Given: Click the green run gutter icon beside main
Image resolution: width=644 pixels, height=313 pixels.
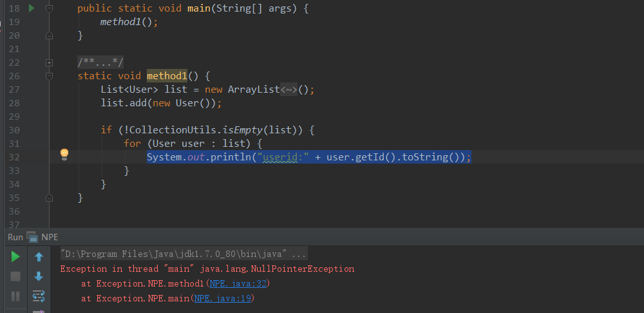Looking at the screenshot, I should tap(32, 8).
